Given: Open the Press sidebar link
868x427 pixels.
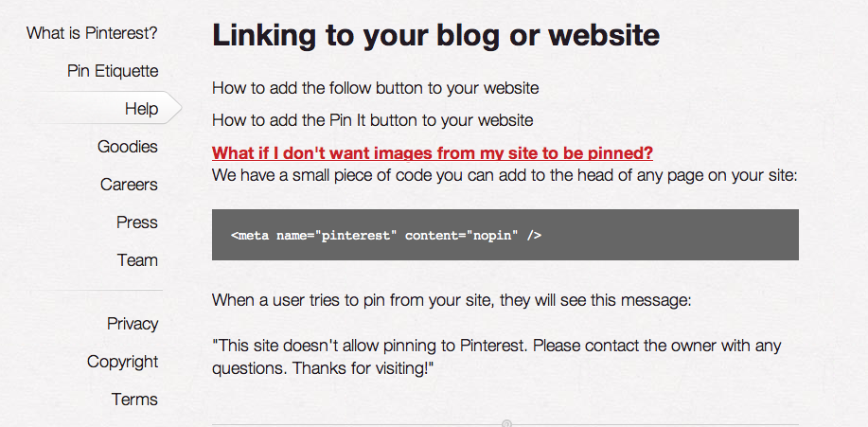Looking at the screenshot, I should pos(137,222).
